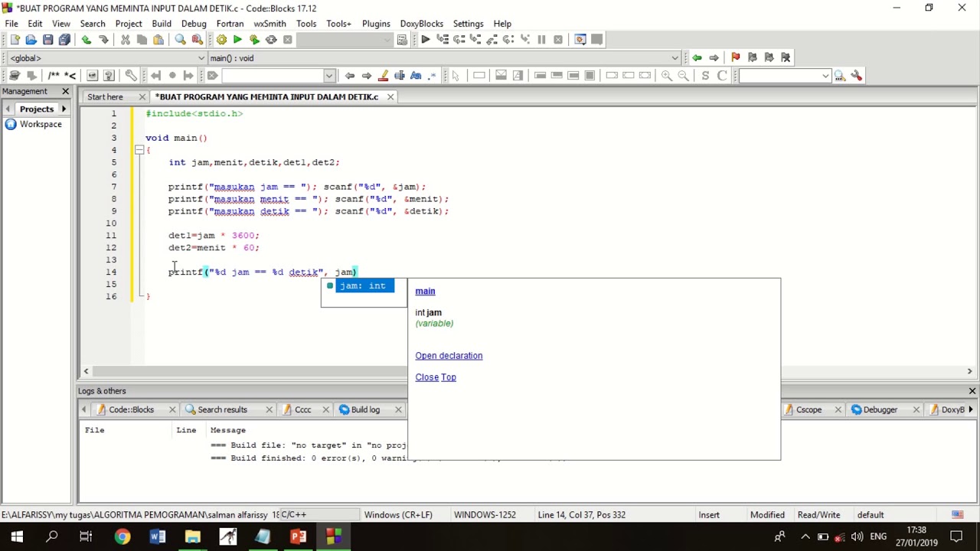This screenshot has width=980, height=551.
Task: Switch to the Start here tab
Action: [105, 96]
